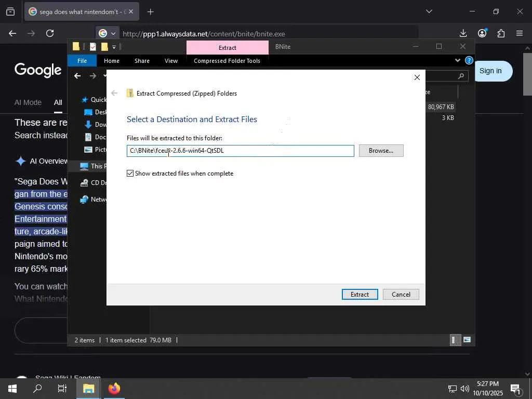This screenshot has width=532, height=399.
Task: Open the Firefox View icon
Action: (10, 12)
